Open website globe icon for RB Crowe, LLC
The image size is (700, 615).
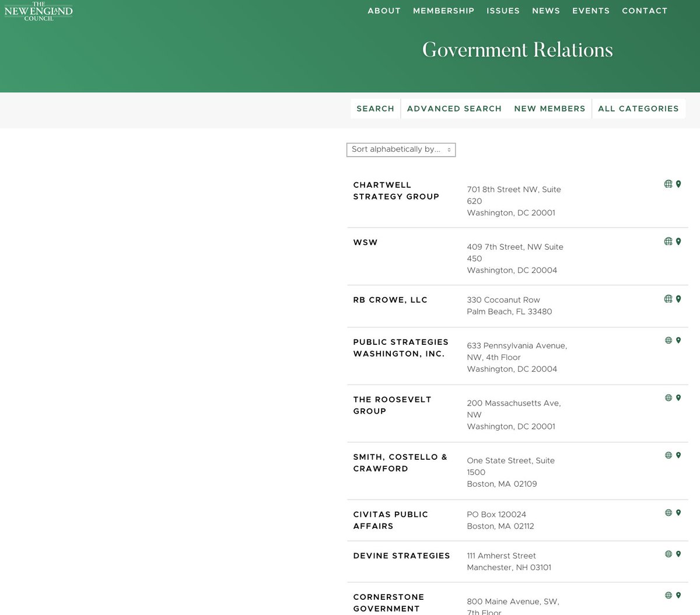668,299
